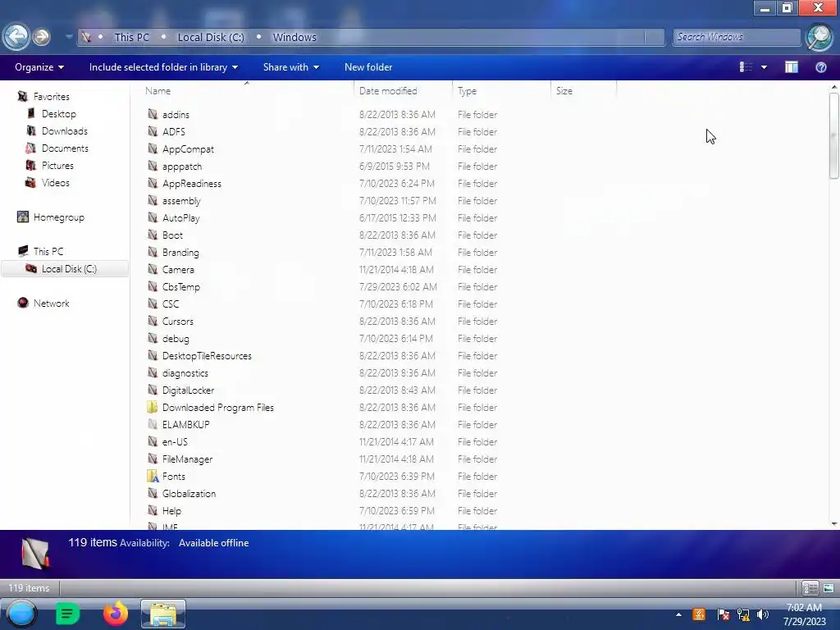
Task: Click the DigitalLocker folder icon
Action: coord(153,390)
